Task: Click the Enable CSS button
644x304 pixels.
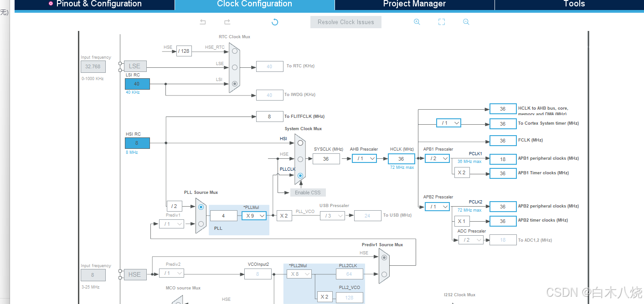Action: [308, 192]
